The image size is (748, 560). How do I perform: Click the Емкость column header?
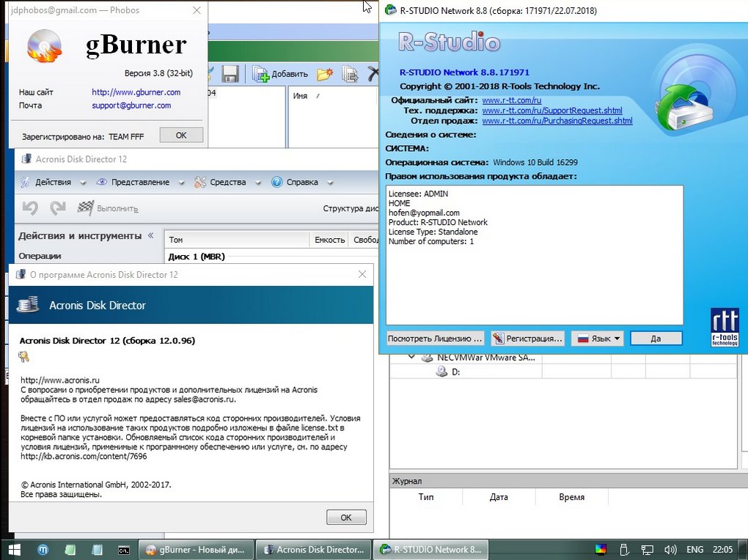pos(330,240)
